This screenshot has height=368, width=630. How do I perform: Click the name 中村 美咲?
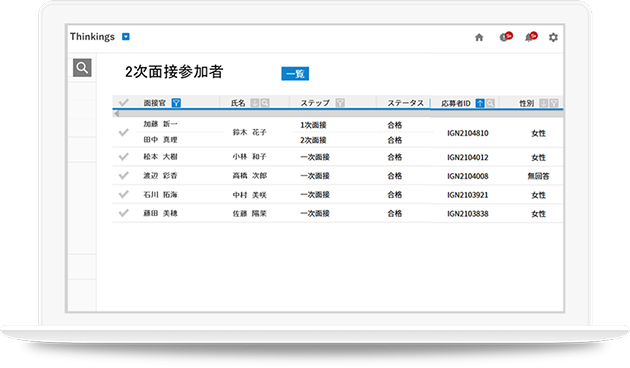click(x=250, y=195)
